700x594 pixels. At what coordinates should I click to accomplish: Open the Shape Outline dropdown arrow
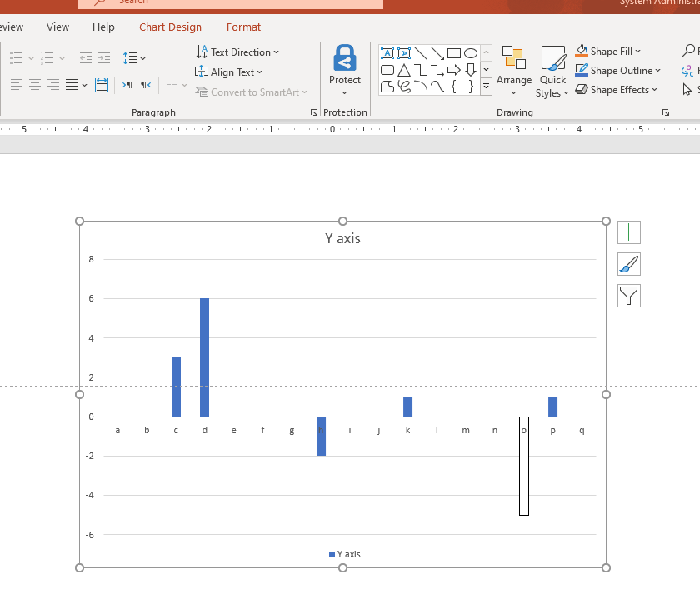click(657, 71)
